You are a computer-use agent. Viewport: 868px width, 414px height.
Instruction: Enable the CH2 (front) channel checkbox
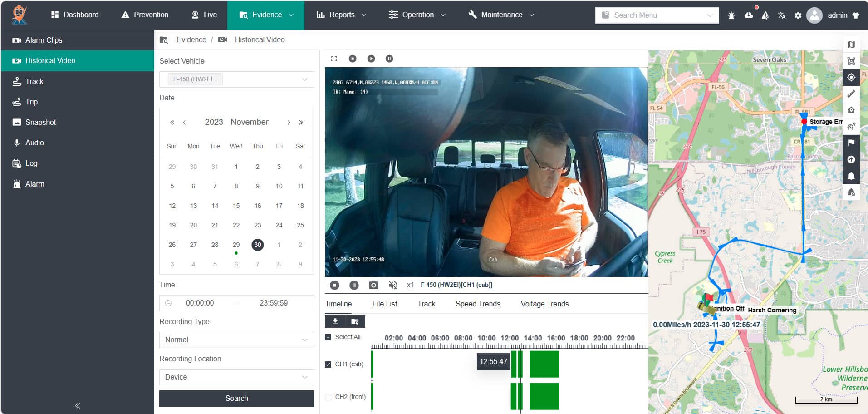[x=328, y=397]
